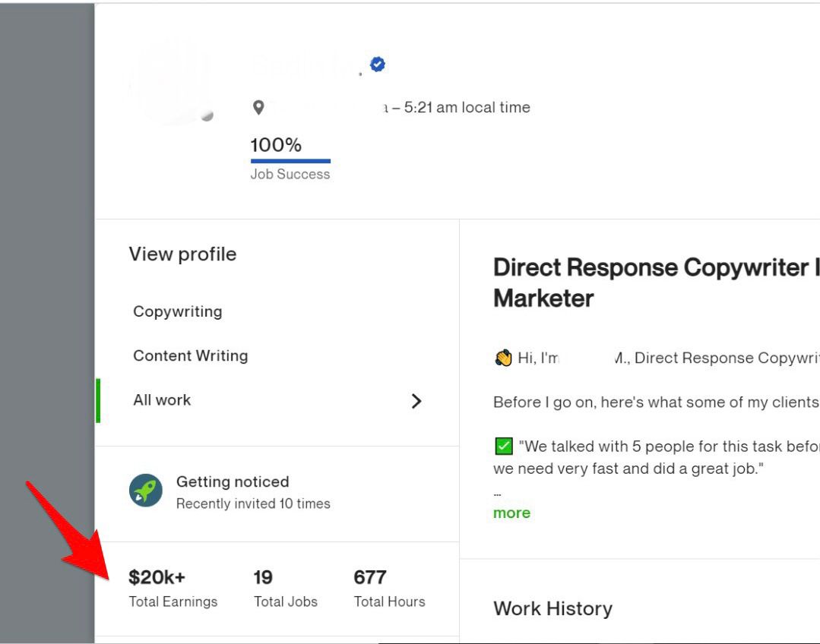Click the 100% Job Success progress bar
The width and height of the screenshot is (820, 644).
coord(291,161)
